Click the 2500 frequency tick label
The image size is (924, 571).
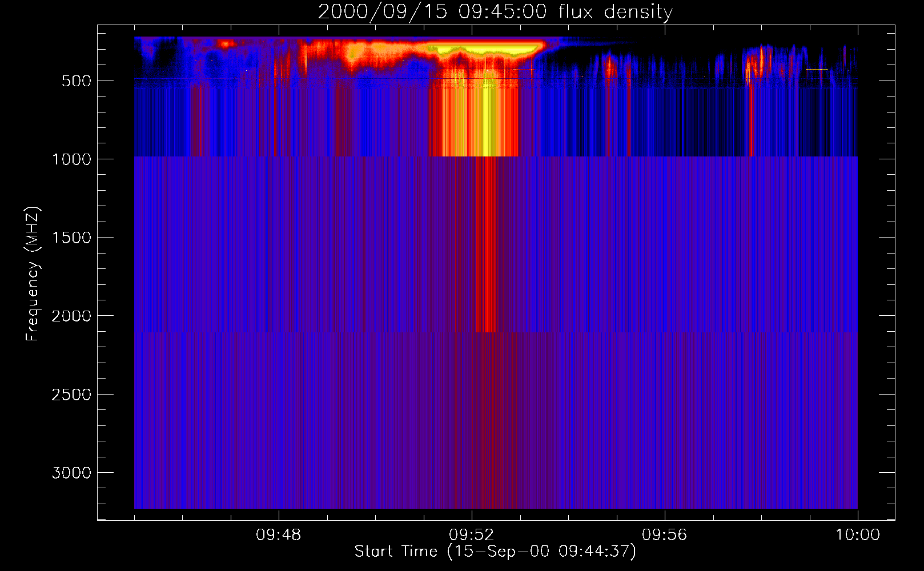tap(71, 395)
